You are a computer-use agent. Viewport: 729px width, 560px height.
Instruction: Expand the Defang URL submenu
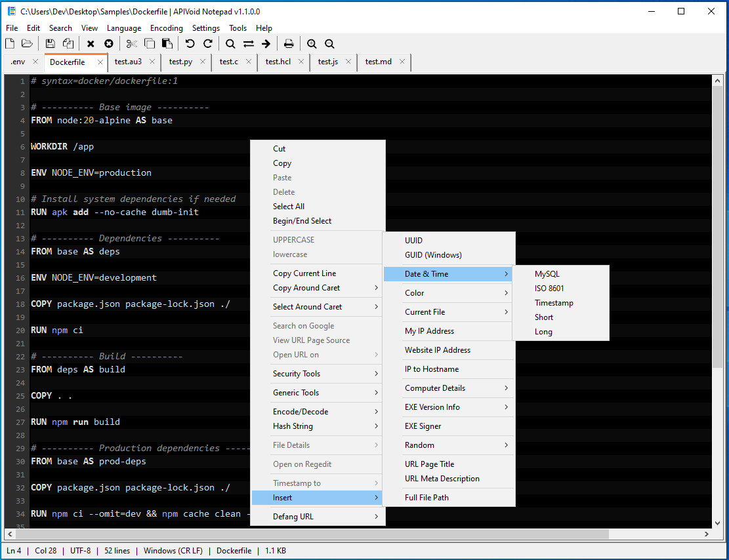[318, 517]
